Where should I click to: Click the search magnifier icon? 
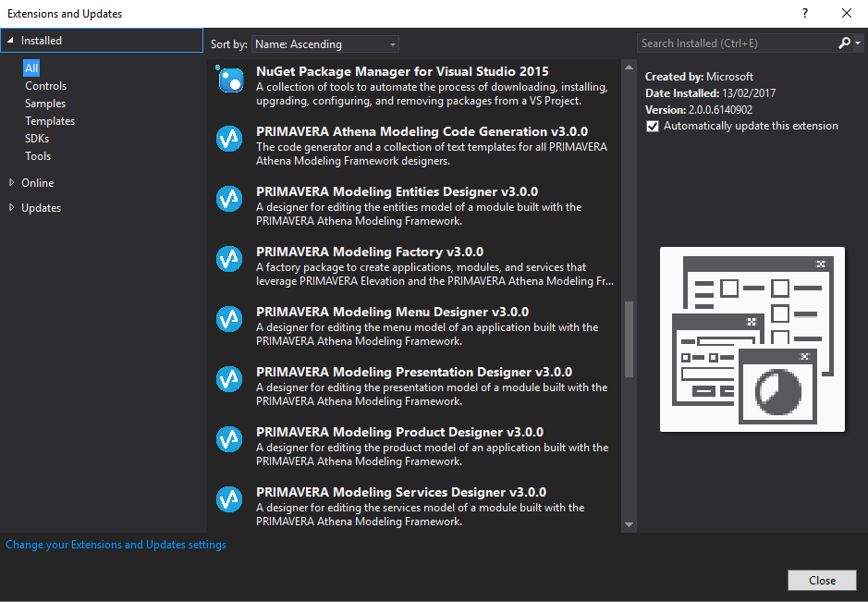pos(844,43)
